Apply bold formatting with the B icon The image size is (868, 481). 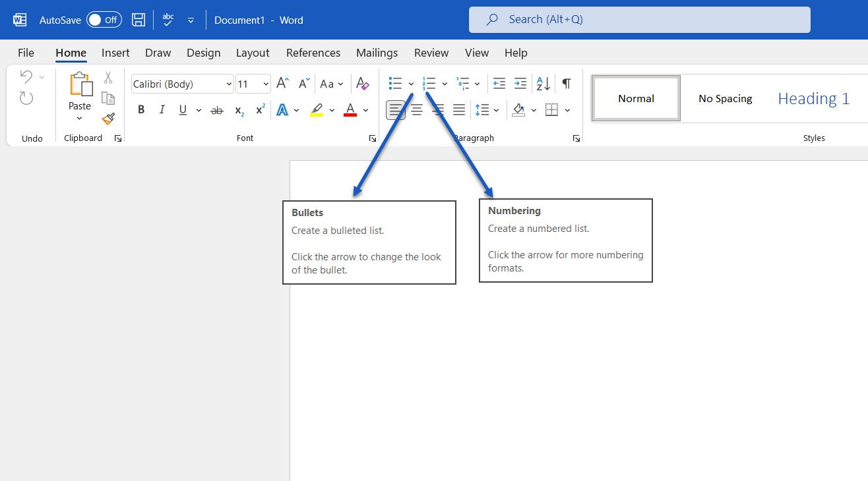(x=140, y=109)
